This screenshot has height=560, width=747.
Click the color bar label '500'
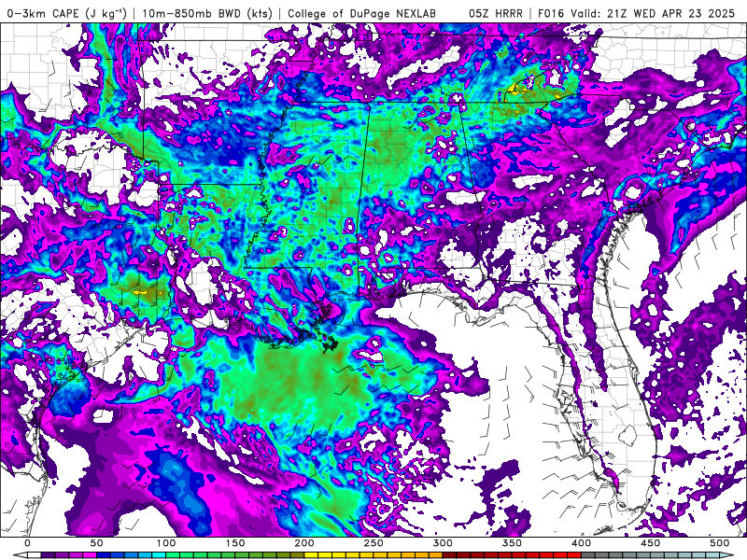point(719,543)
